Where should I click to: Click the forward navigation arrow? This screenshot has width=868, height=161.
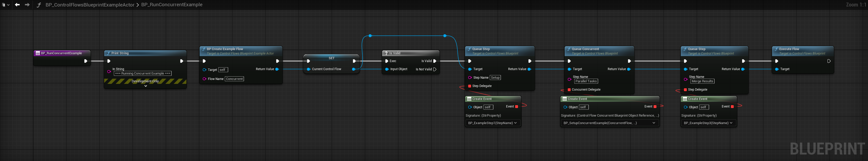click(x=27, y=5)
